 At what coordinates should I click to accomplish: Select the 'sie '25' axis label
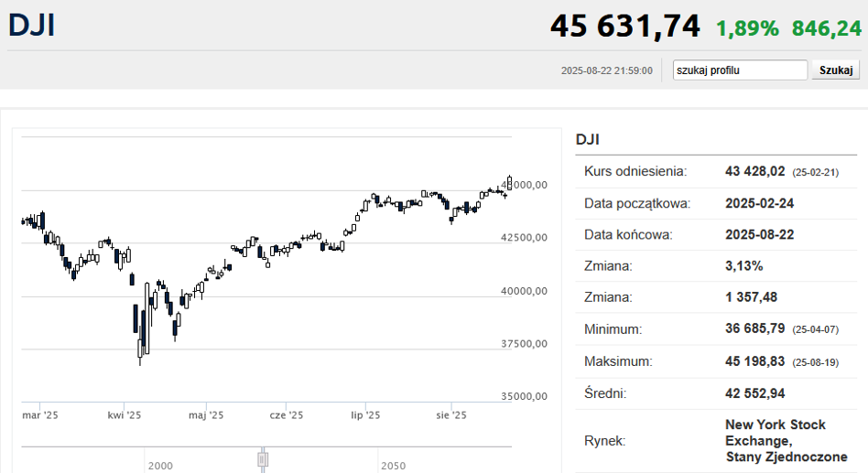click(x=451, y=415)
